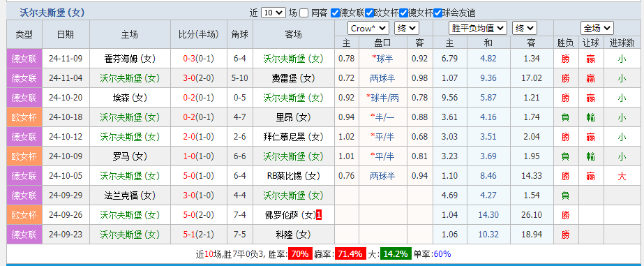Screen dimensions: 644x266
Task: Click the 两球半 handicap on the 24-11-04 row
Action: 382,78
